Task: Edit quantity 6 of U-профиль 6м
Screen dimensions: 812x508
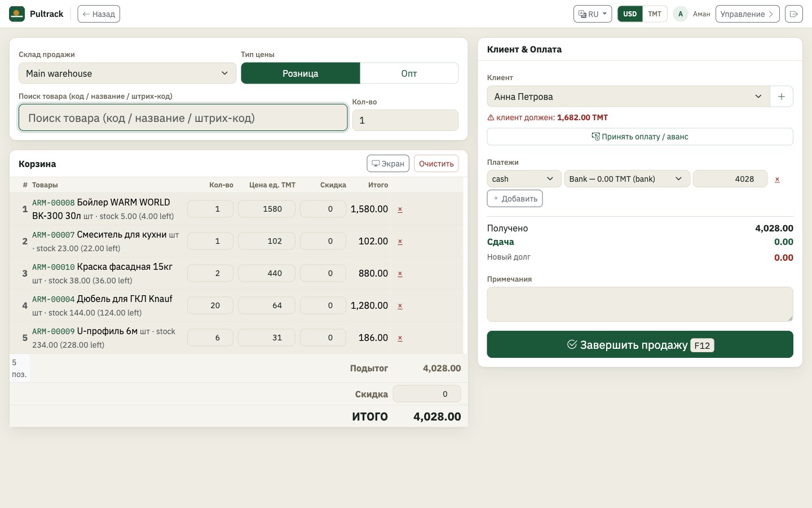Action: pyautogui.click(x=210, y=338)
